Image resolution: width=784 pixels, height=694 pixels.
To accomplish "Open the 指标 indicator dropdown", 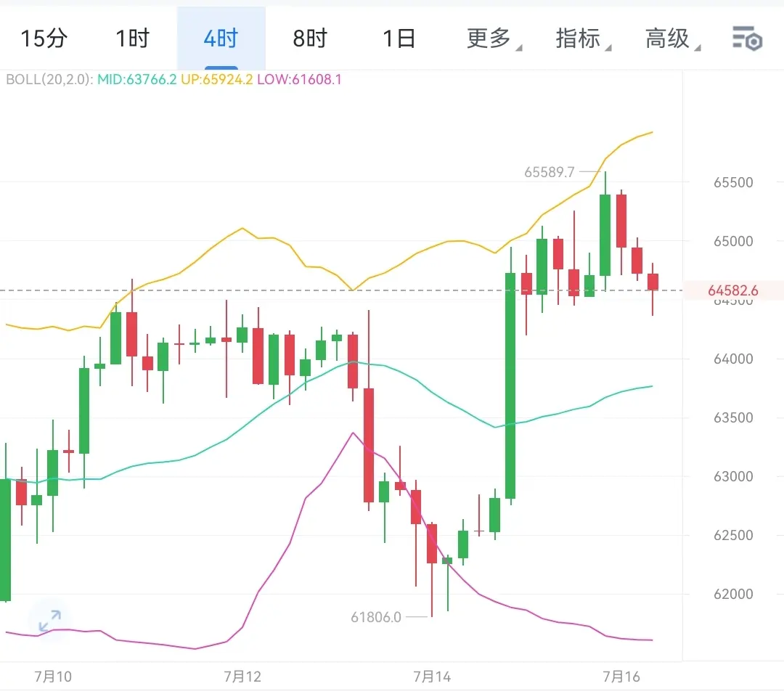I will coord(583,38).
